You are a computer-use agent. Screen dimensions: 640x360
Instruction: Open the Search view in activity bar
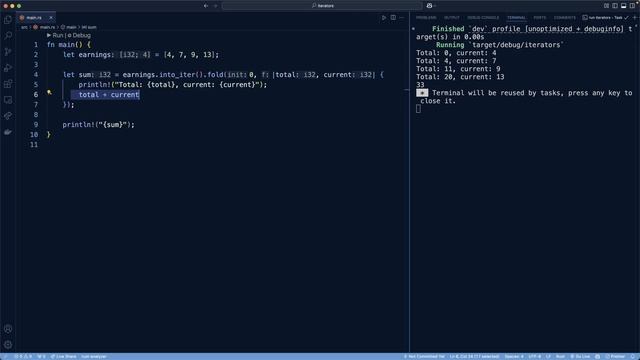pos(8,36)
